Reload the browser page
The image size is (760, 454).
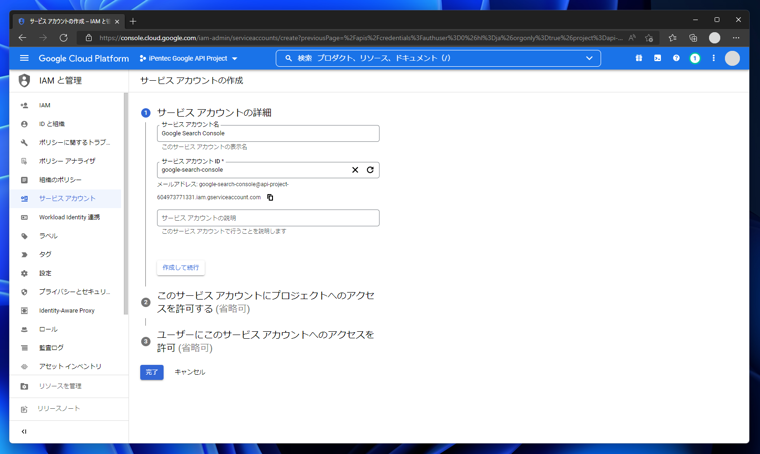click(63, 38)
